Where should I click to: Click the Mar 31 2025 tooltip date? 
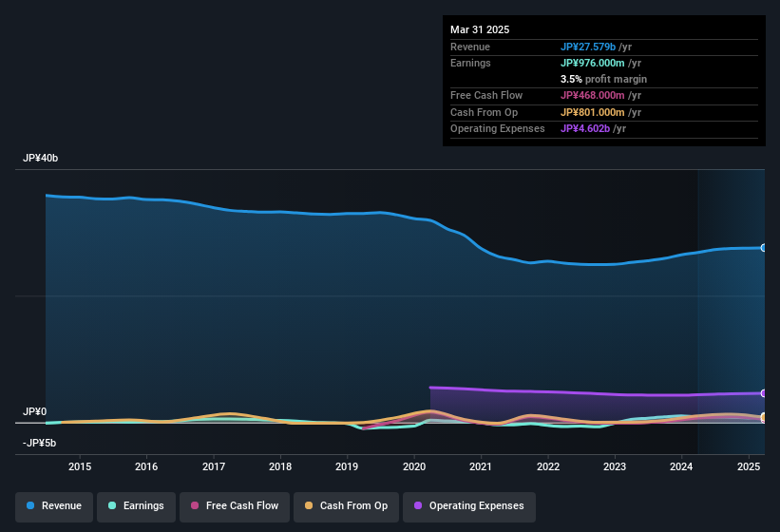coord(480,29)
